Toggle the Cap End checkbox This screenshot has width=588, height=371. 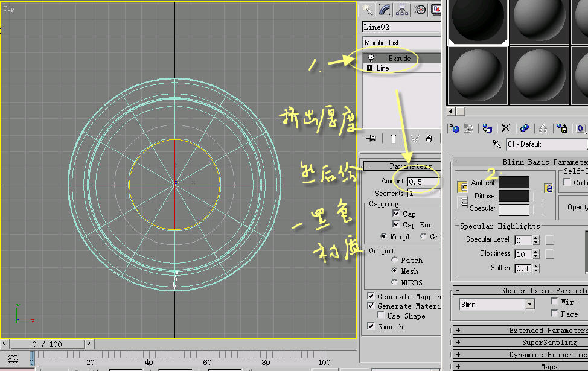396,224
